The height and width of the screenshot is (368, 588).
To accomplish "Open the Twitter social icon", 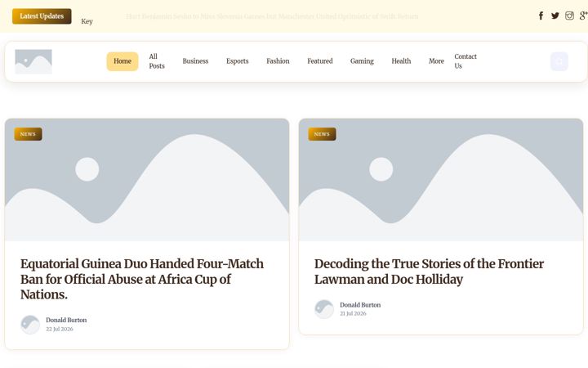I will coord(555,16).
